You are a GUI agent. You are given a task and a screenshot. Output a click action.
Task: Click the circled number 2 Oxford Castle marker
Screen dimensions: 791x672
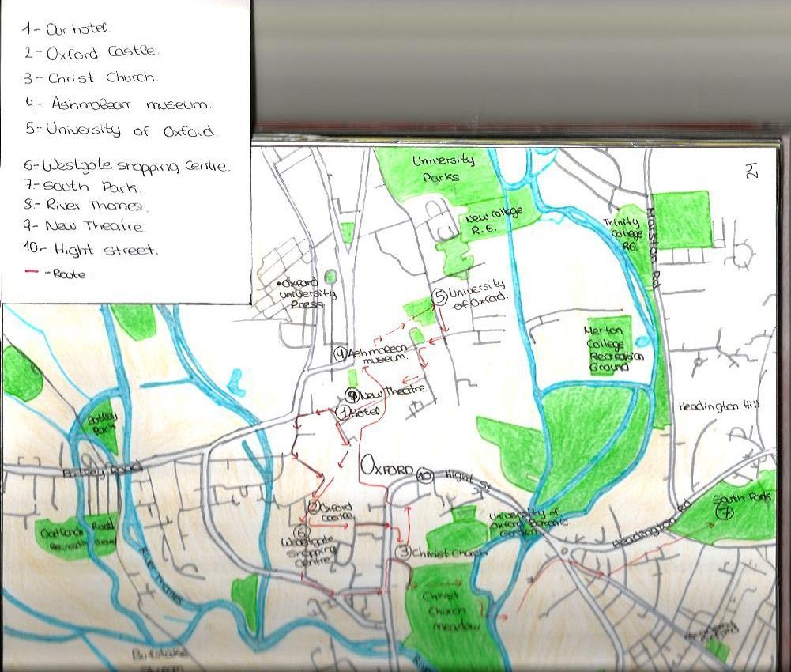point(313,507)
